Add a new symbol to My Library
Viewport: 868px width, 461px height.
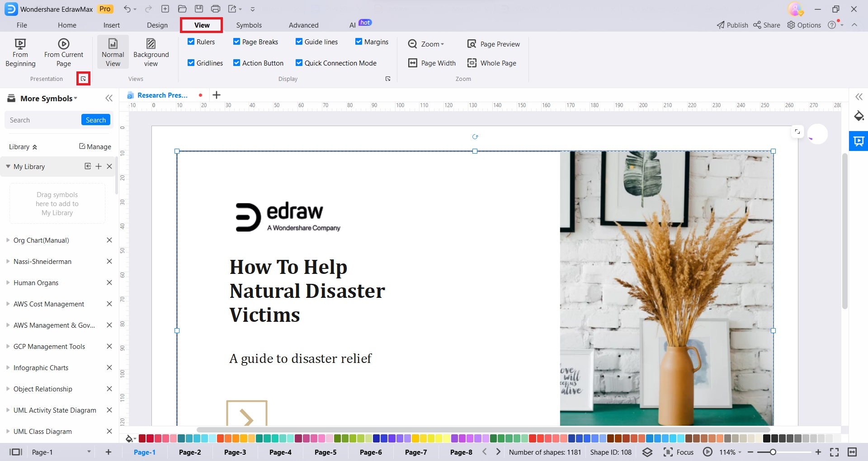pyautogui.click(x=99, y=166)
